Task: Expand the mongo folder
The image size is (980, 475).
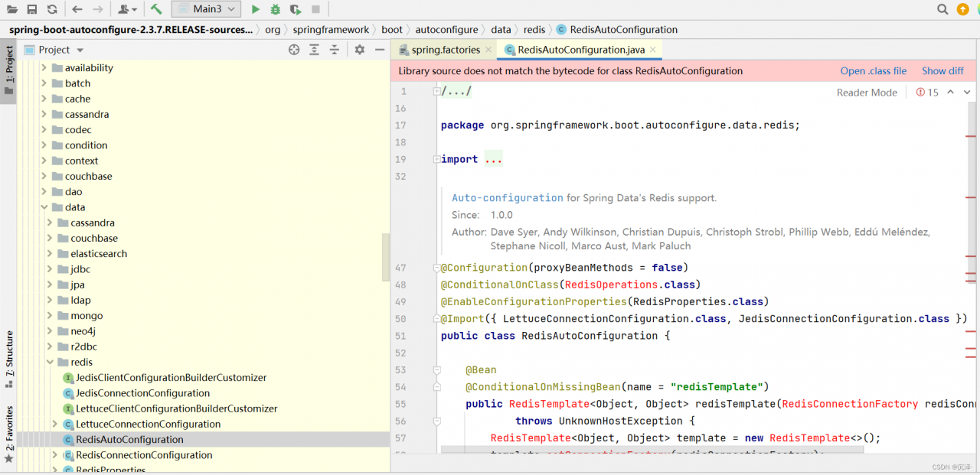Action: [x=50, y=316]
